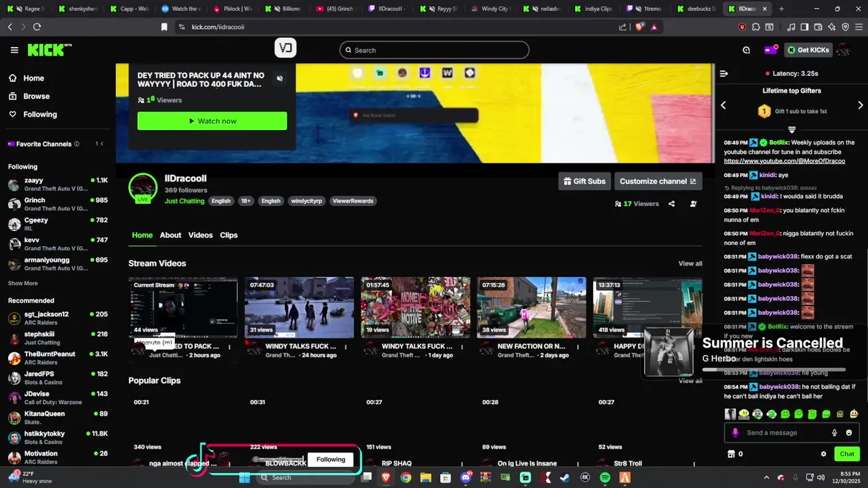Click the Gift Subs button
The image size is (868, 488).
click(x=584, y=181)
